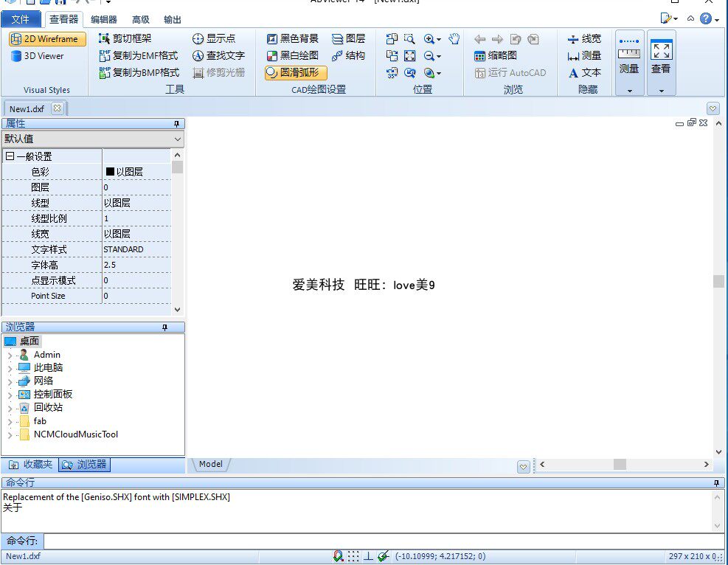Toggle 显示点 show points
The image size is (728, 565).
(214, 38)
